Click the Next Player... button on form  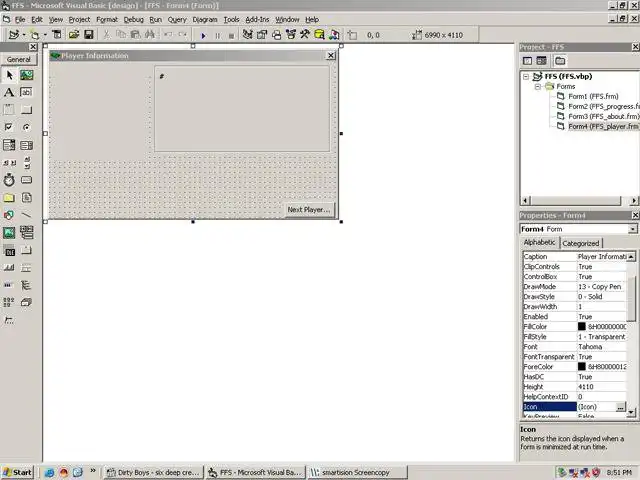point(309,209)
